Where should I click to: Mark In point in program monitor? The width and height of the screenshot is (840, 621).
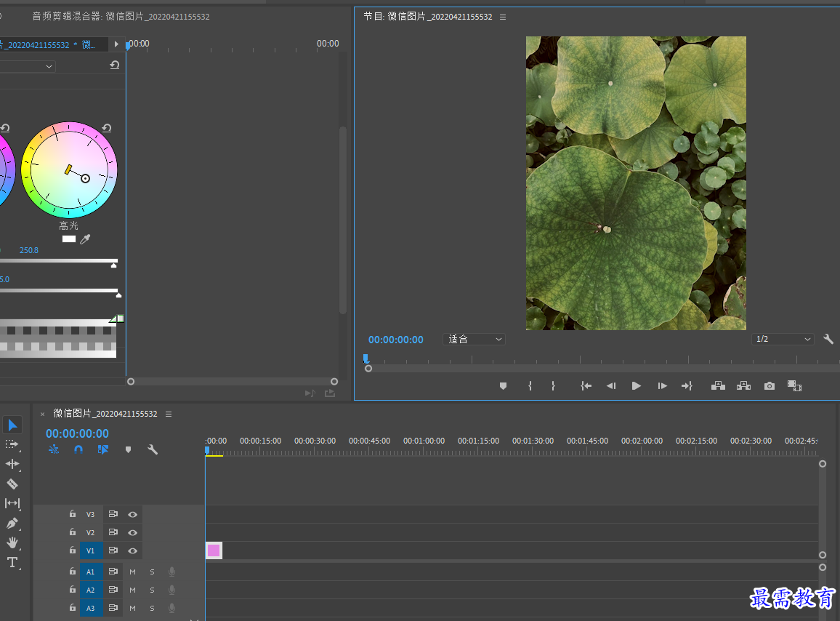tap(530, 385)
